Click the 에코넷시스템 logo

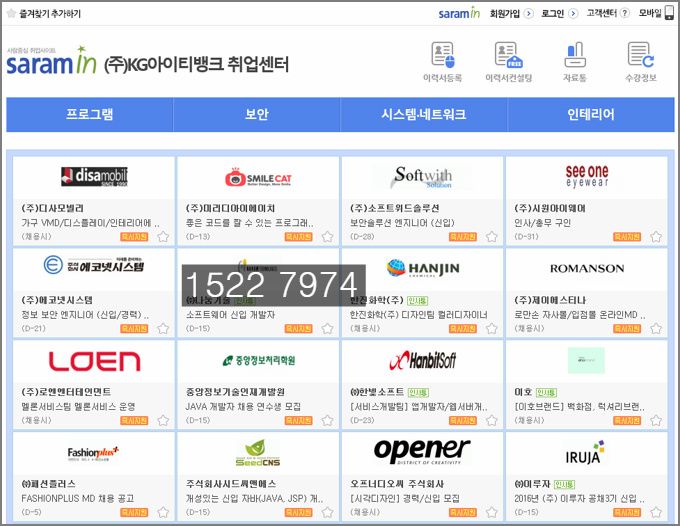click(94, 265)
